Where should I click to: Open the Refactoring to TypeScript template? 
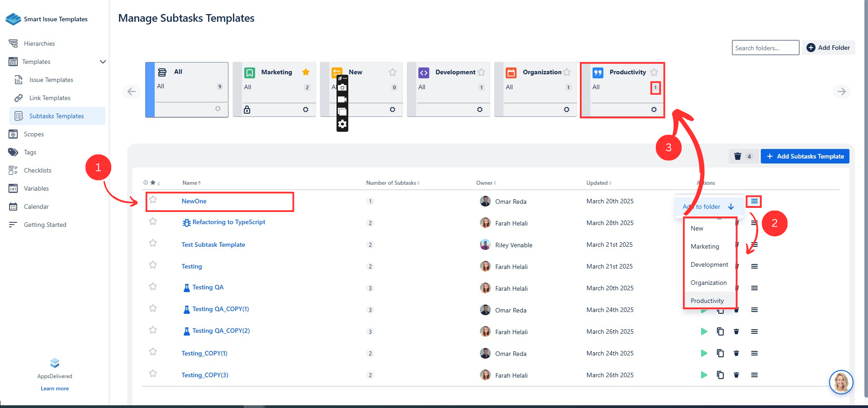tap(228, 222)
